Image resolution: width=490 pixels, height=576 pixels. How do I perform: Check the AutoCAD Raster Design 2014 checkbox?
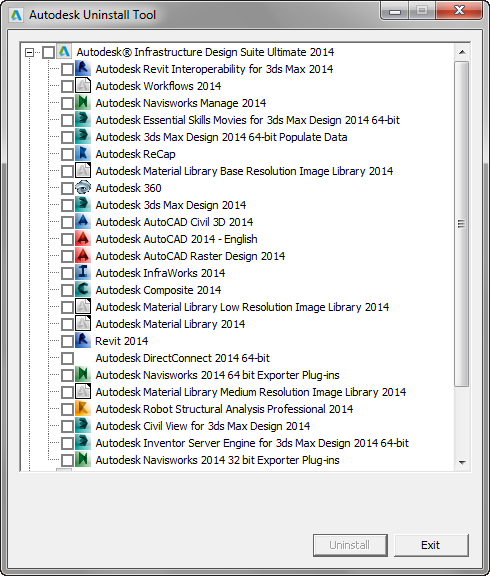point(67,256)
